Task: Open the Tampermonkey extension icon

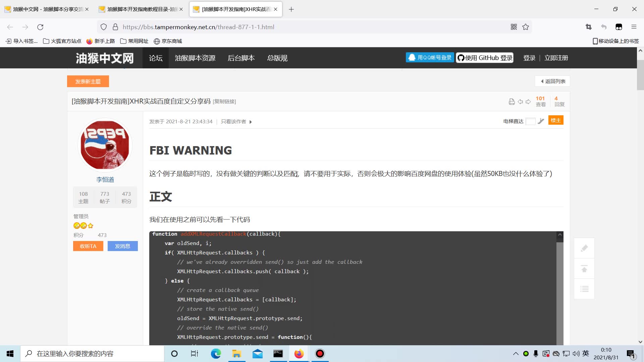Action: click(x=619, y=27)
